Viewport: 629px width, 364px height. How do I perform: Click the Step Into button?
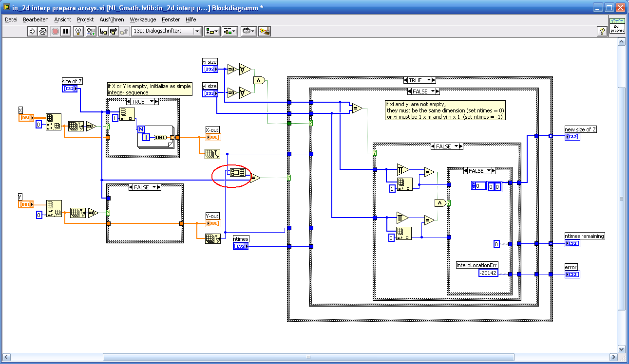tap(103, 31)
